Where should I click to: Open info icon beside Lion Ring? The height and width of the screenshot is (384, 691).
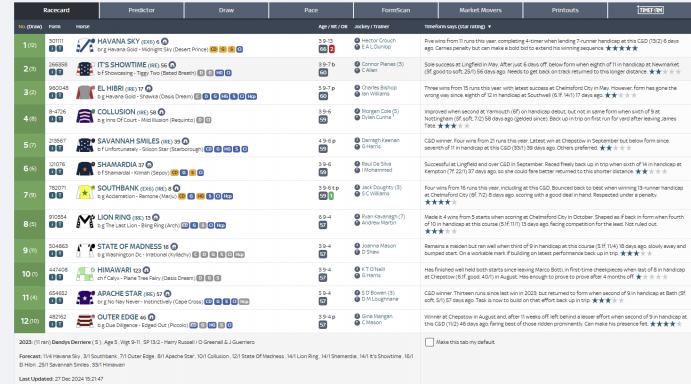click(156, 217)
